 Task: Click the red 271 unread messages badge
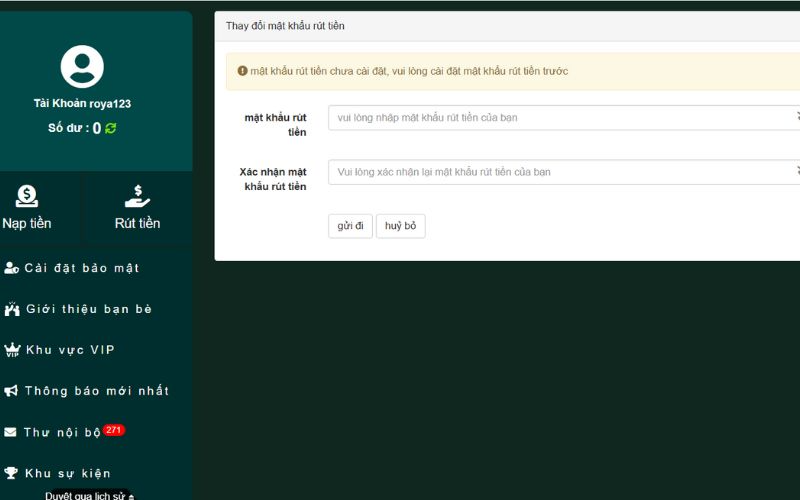[114, 430]
